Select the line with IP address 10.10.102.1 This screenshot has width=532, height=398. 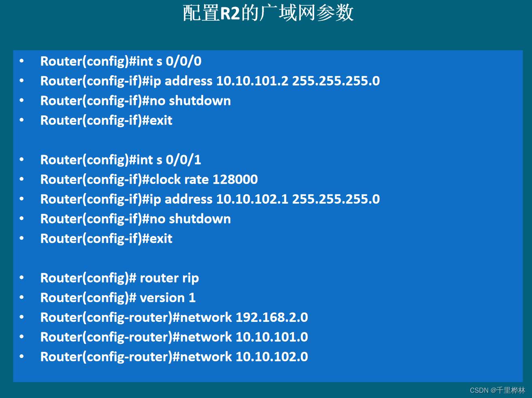pyautogui.click(x=210, y=199)
